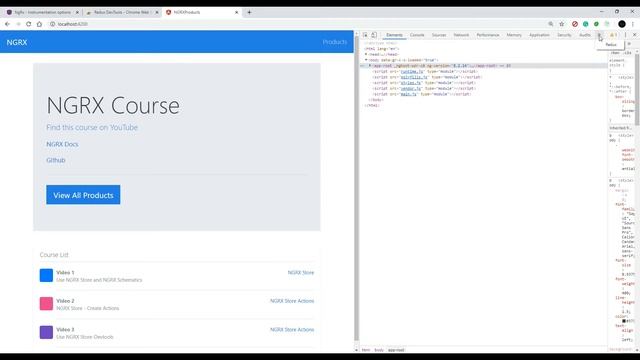Click the pink square beside Video 2
This screenshot has width=640, height=360.
[x=46, y=304]
